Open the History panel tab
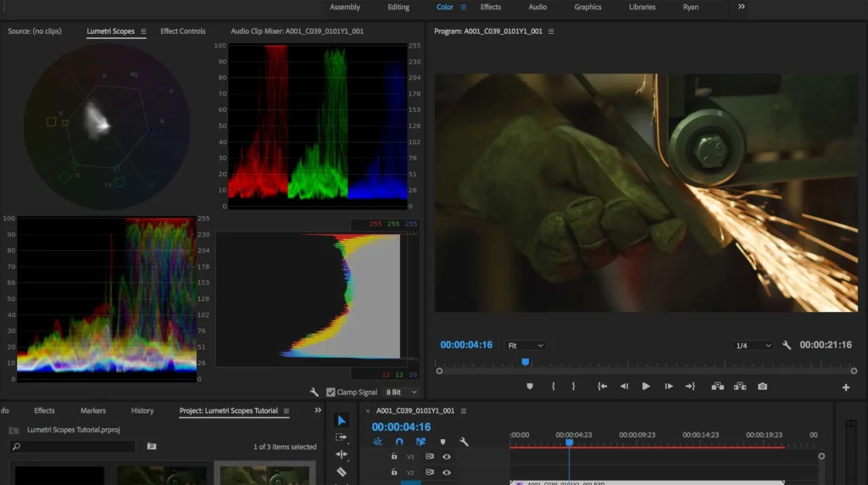Screen dimensions: 868x485 coord(142,411)
